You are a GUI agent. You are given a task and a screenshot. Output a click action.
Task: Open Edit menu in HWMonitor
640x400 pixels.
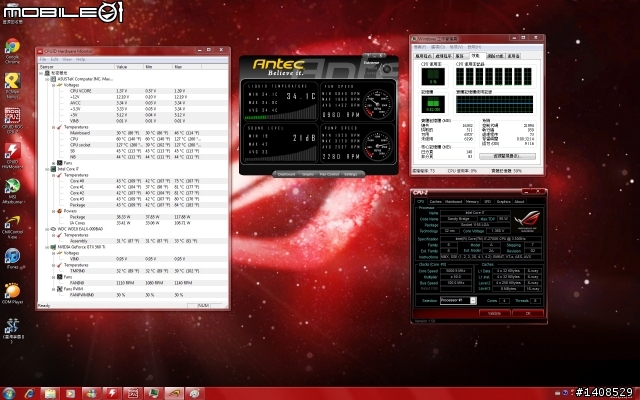(55, 60)
